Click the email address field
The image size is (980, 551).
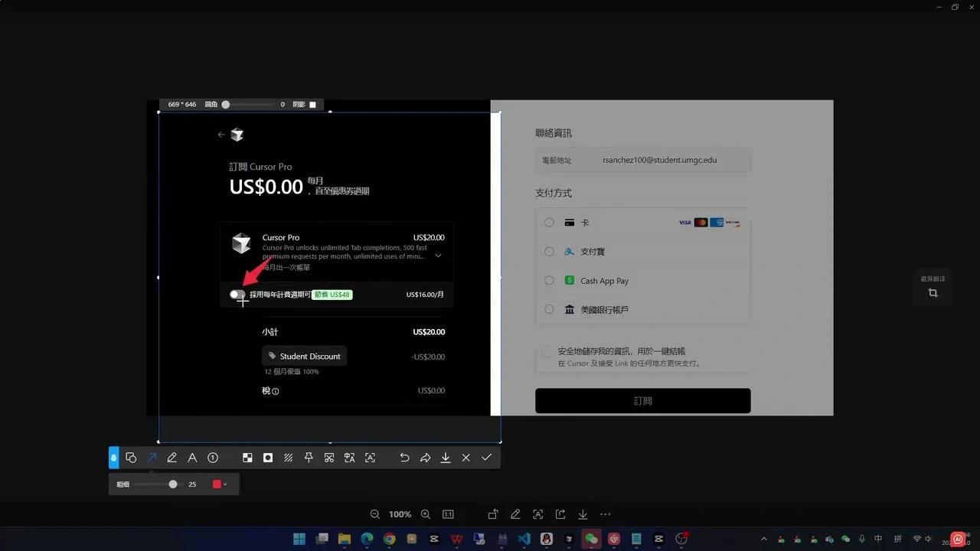click(659, 160)
